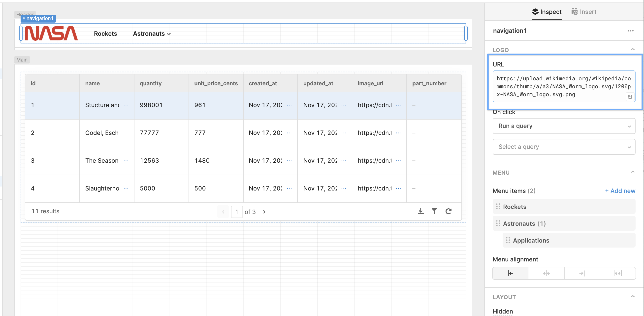
Task: Open the table filter icon
Action: pos(434,212)
